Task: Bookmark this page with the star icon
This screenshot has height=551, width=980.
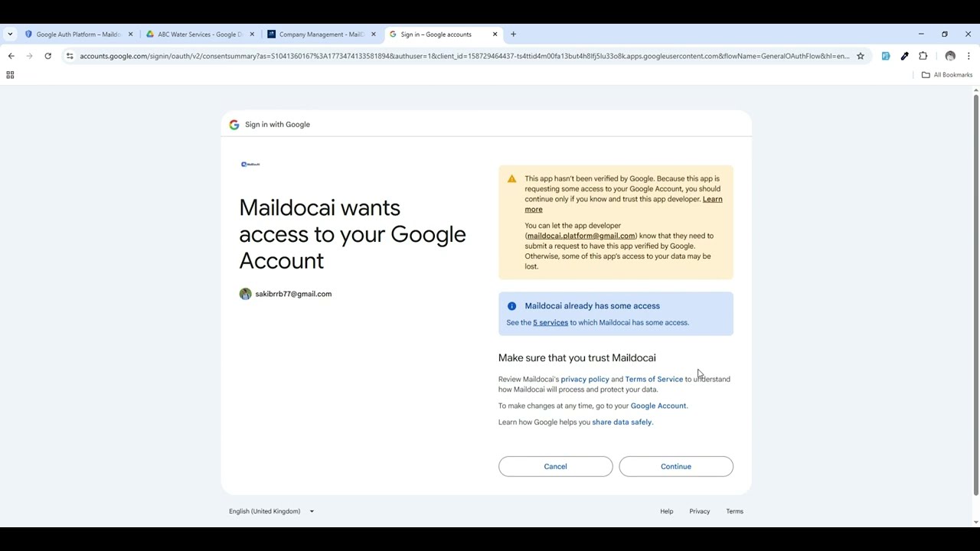Action: pyautogui.click(x=861, y=56)
